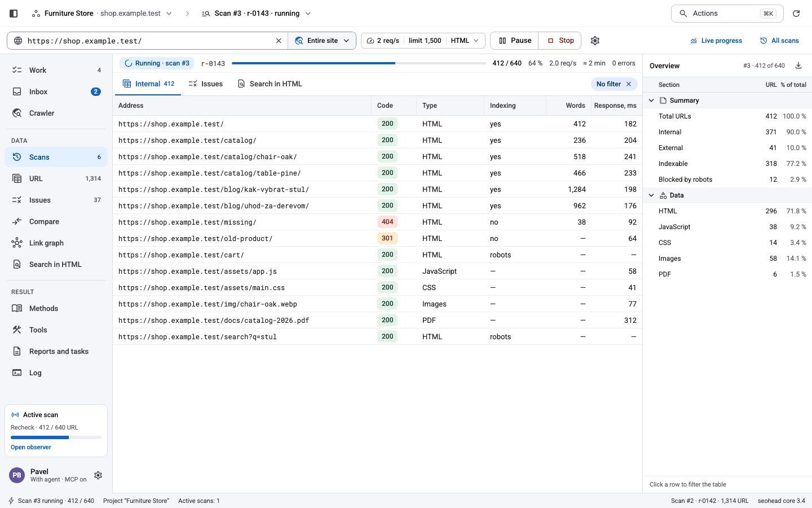Viewport: 812px width, 508px height.
Task: Clear the URL field with X icon
Action: click(x=279, y=41)
